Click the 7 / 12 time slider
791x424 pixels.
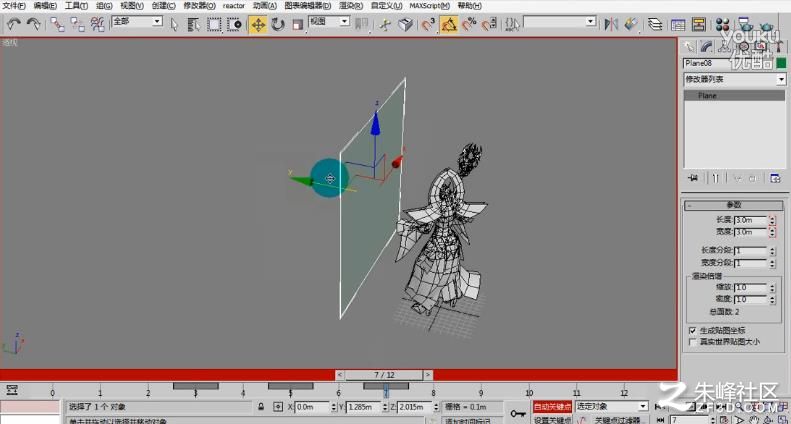click(x=384, y=375)
